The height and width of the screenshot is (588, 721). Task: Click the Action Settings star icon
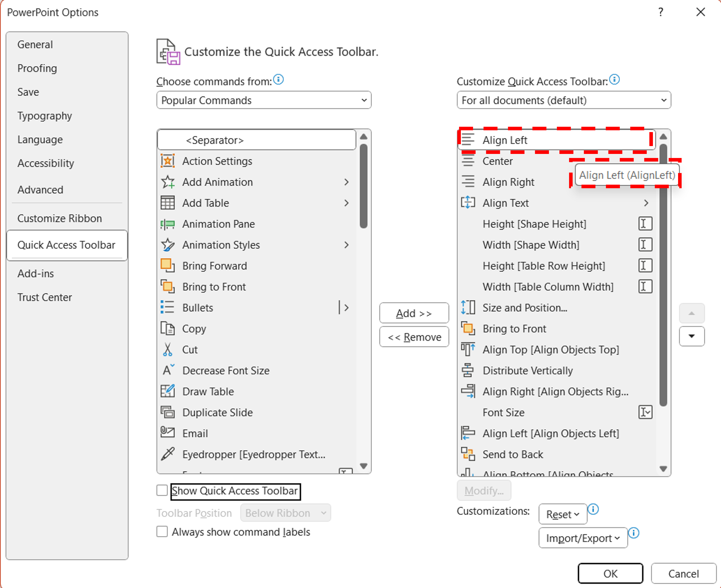coord(167,161)
